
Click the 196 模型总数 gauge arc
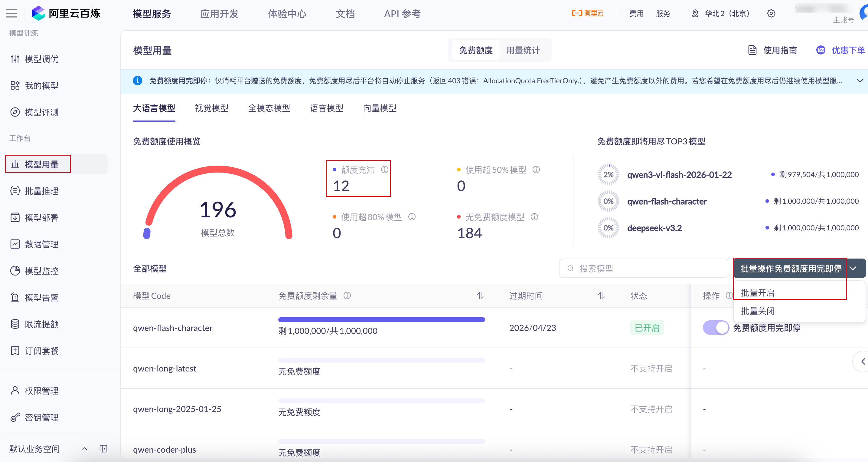pos(218,202)
